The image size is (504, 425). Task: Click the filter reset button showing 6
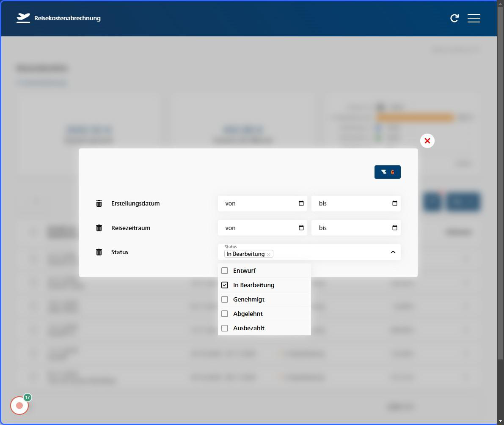(x=387, y=172)
